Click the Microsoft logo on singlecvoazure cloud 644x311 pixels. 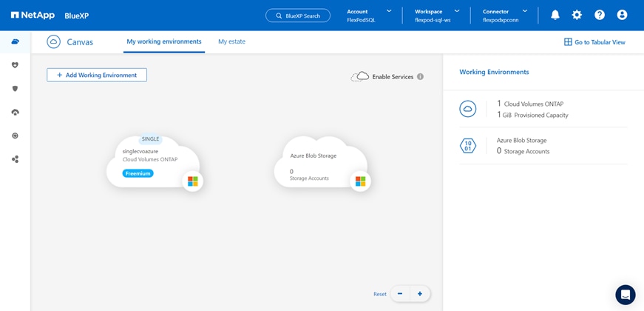click(x=193, y=181)
